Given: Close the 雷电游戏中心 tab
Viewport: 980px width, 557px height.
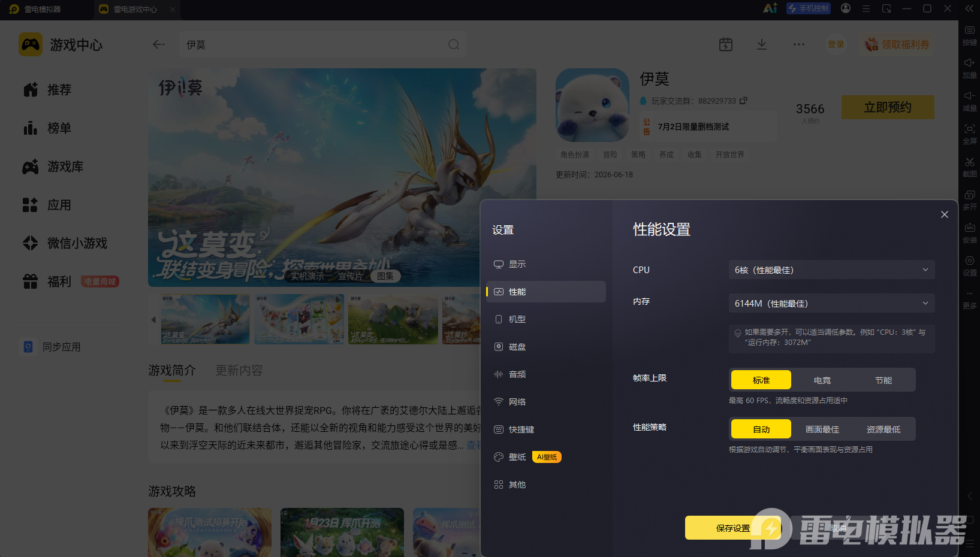Looking at the screenshot, I should coord(173,9).
